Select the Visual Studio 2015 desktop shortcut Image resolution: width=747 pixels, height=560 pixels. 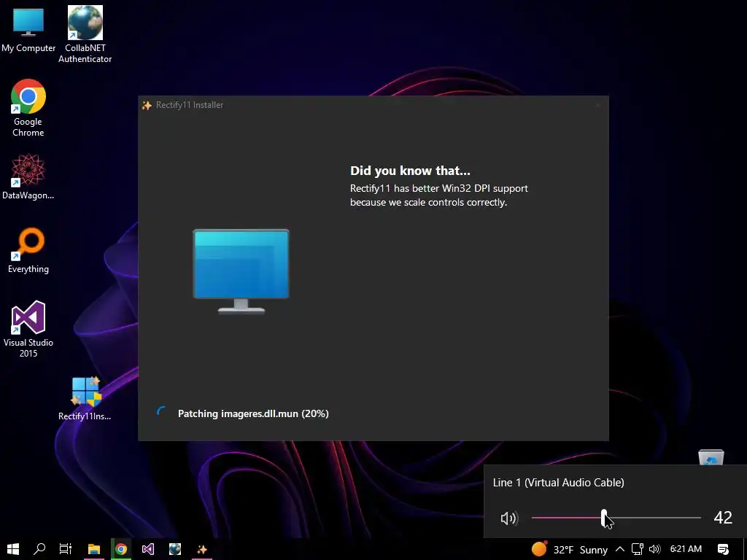[28, 329]
